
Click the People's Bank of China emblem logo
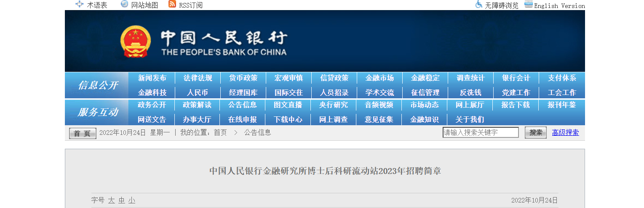(135, 42)
